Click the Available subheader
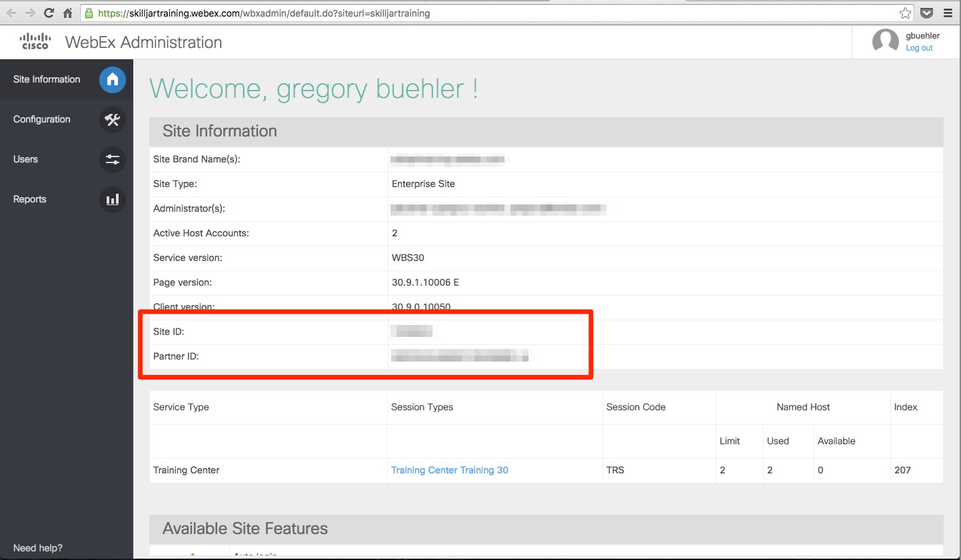961x560 pixels. click(836, 441)
